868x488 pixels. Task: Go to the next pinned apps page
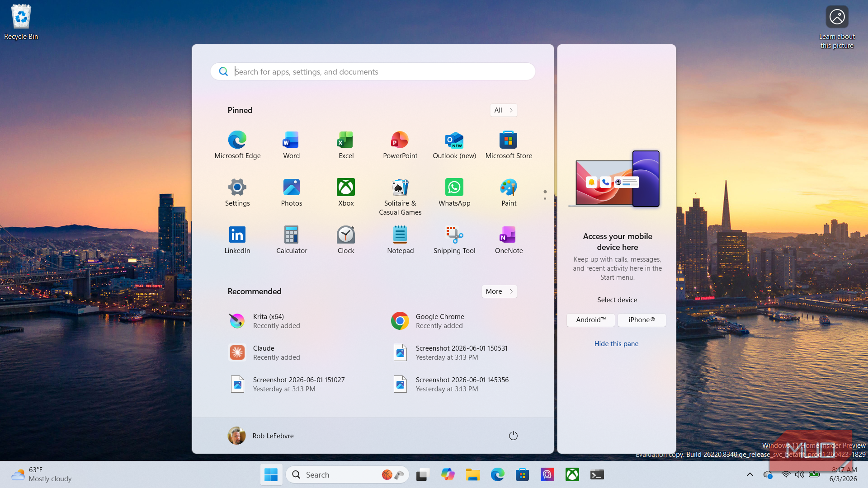click(x=545, y=198)
